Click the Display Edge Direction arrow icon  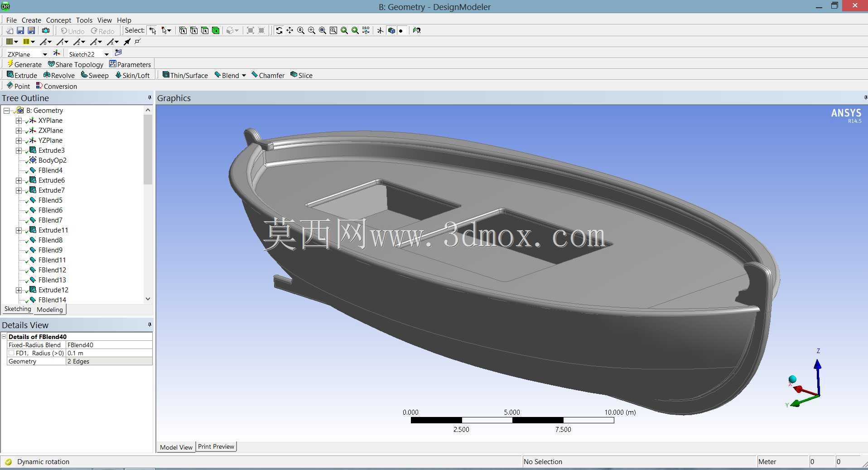(127, 42)
